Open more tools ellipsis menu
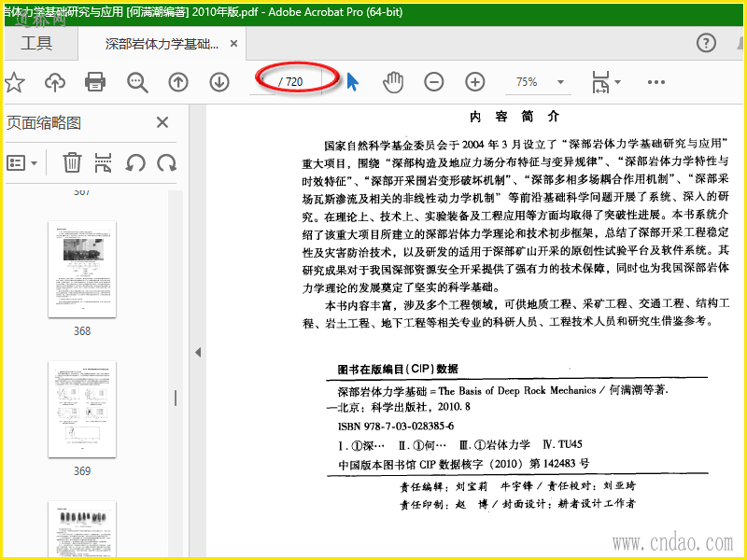This screenshot has width=747, height=560. (x=656, y=82)
